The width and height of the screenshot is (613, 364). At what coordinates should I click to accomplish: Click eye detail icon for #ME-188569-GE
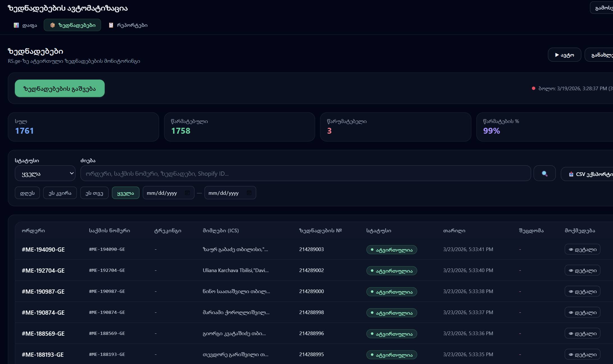click(571, 333)
